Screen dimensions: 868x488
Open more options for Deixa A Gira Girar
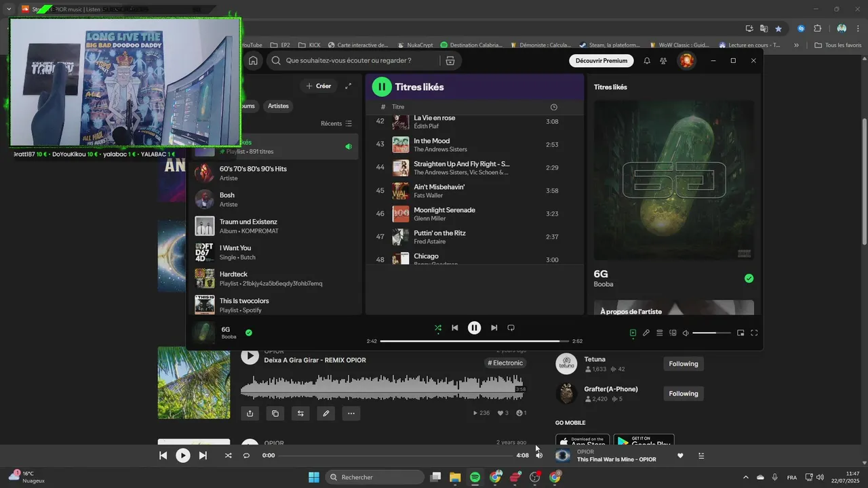pos(351,413)
